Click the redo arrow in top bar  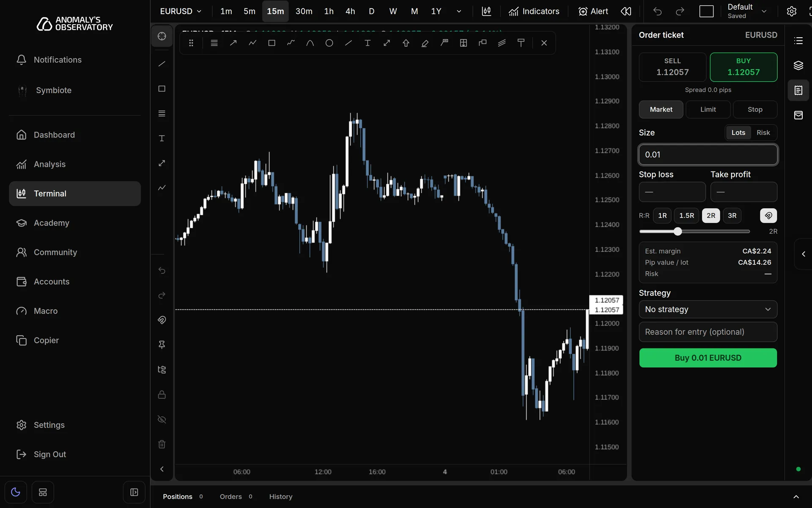coord(680,11)
